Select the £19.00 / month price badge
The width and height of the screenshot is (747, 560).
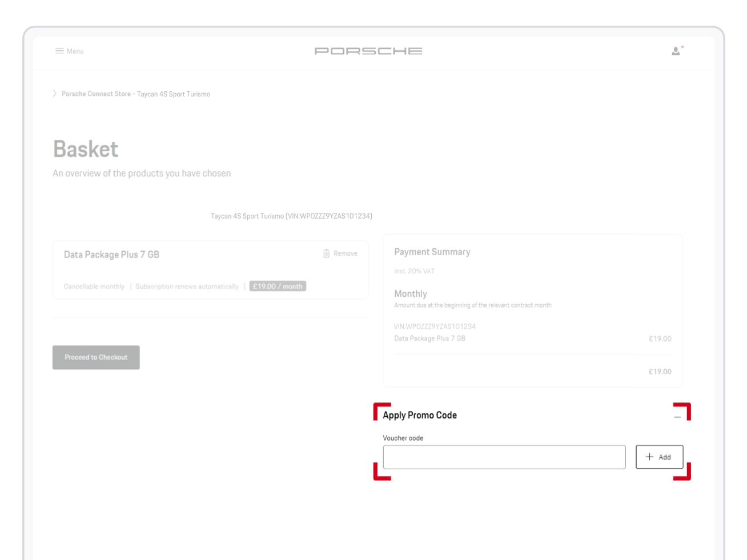pyautogui.click(x=278, y=286)
